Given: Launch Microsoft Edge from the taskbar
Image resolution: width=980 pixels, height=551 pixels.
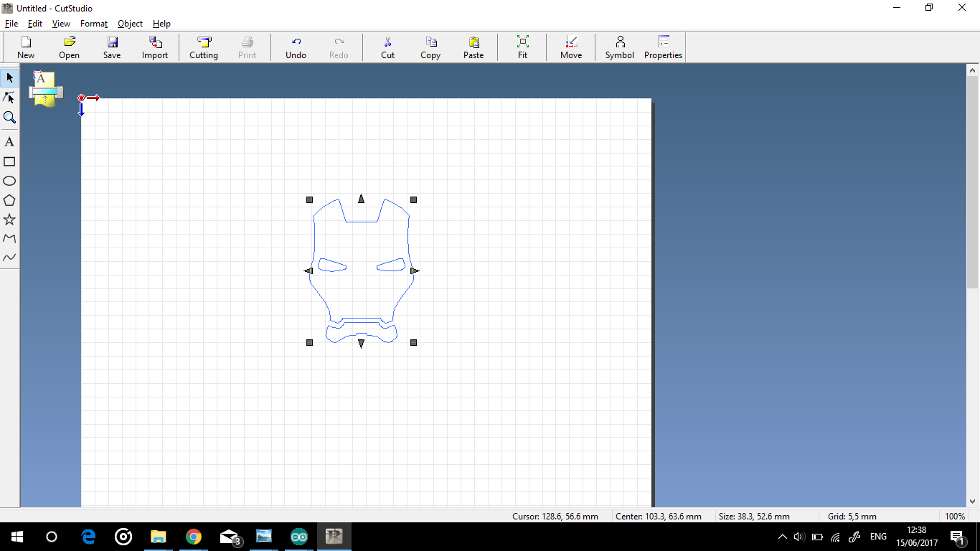Looking at the screenshot, I should coord(89,537).
